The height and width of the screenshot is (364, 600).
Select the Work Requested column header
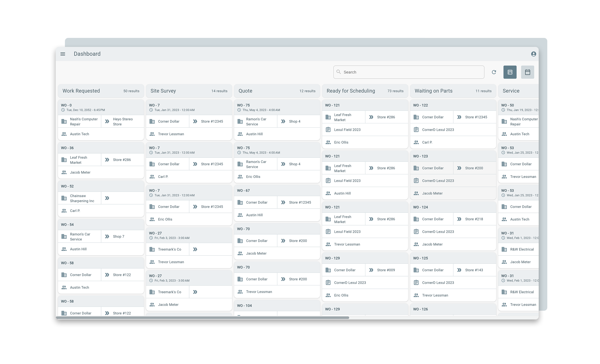click(x=81, y=91)
